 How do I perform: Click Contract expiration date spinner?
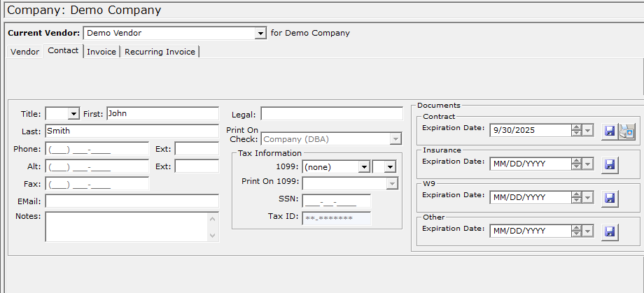pyautogui.click(x=576, y=130)
